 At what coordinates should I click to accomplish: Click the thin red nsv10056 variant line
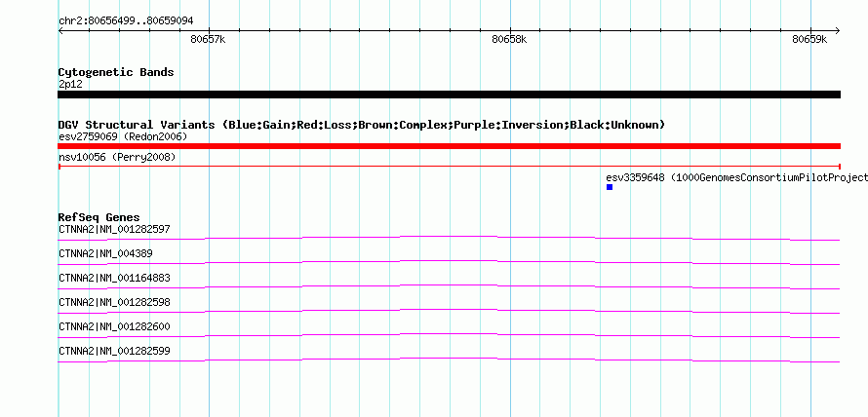[449, 166]
